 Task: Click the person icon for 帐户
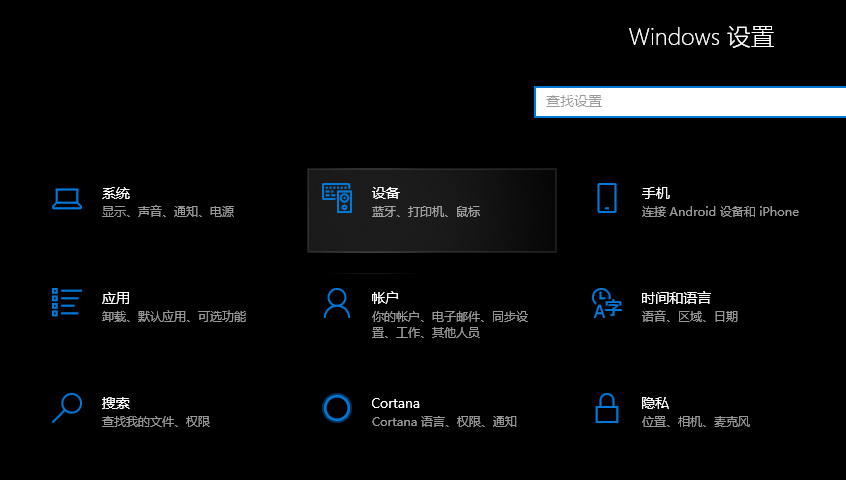(337, 303)
